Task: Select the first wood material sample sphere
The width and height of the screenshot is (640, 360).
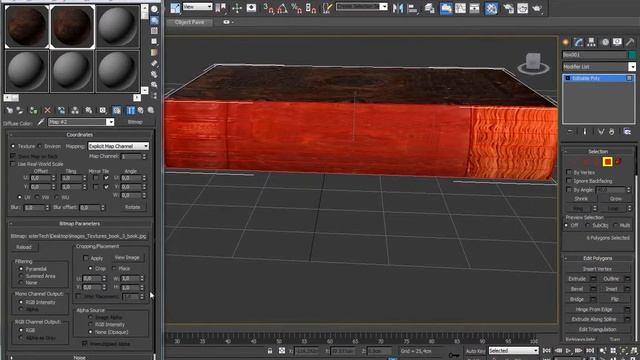Action: (27, 27)
